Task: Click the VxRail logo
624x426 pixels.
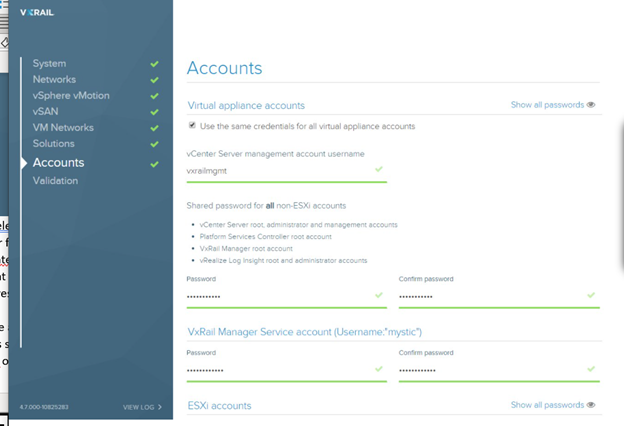Action: pos(37,12)
